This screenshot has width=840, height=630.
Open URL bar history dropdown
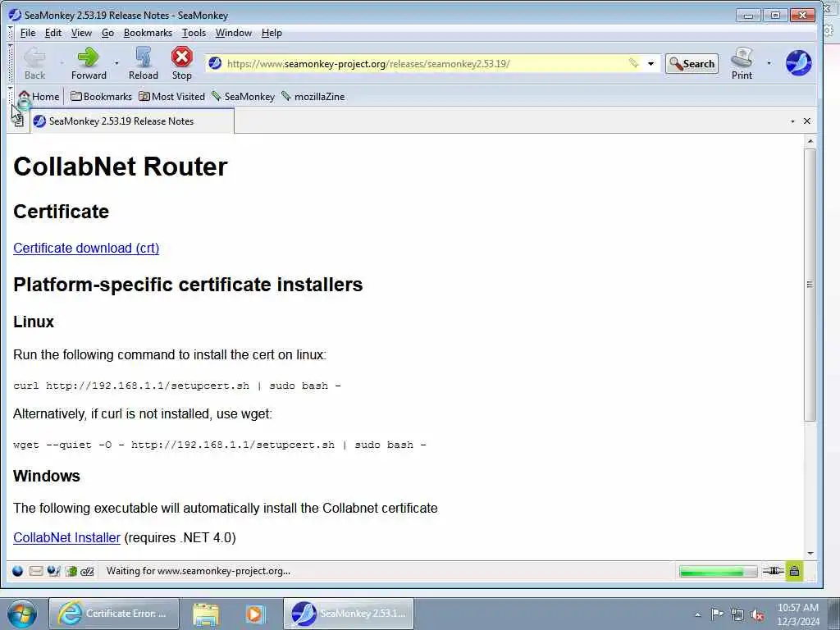[x=651, y=64]
